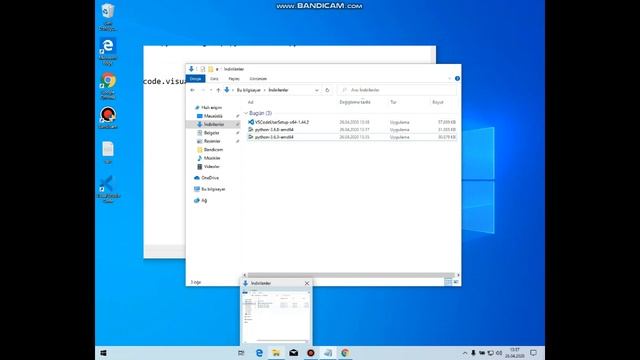Go back with the Explorer back arrow
Screen dimensions: 640x360
click(x=193, y=90)
